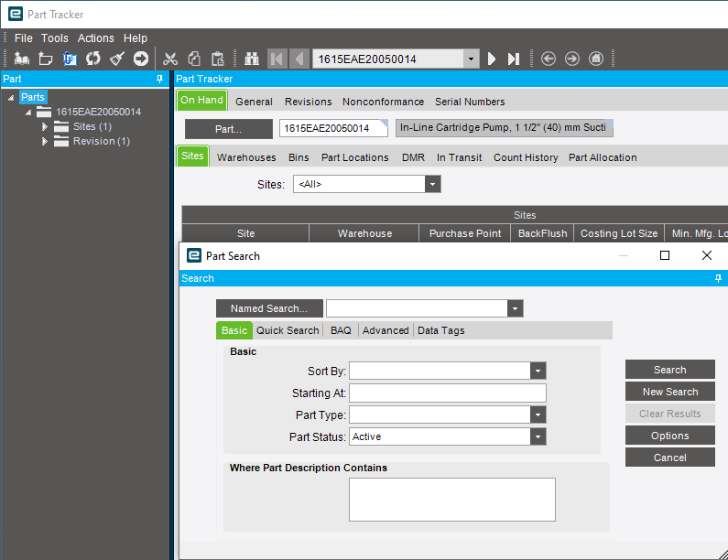This screenshot has width=728, height=560.
Task: Switch to the Count History tab
Action: coord(526,157)
